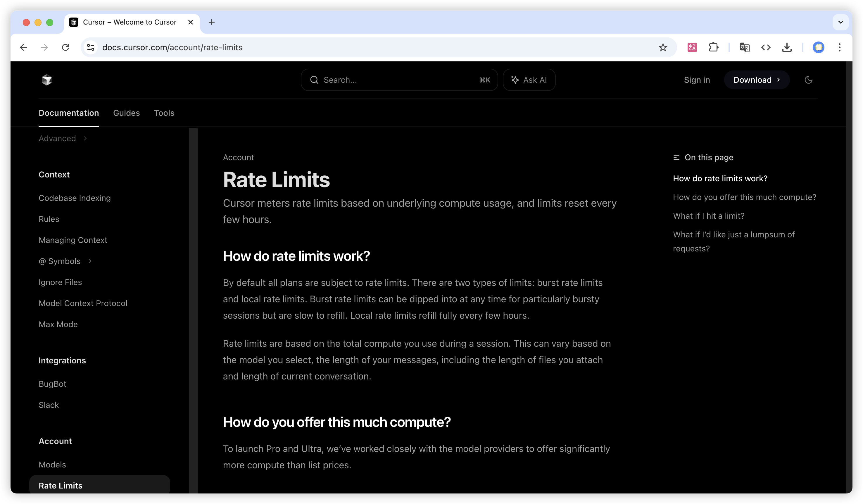863x504 pixels.
Task: Click the search magnifier icon
Action: click(314, 80)
